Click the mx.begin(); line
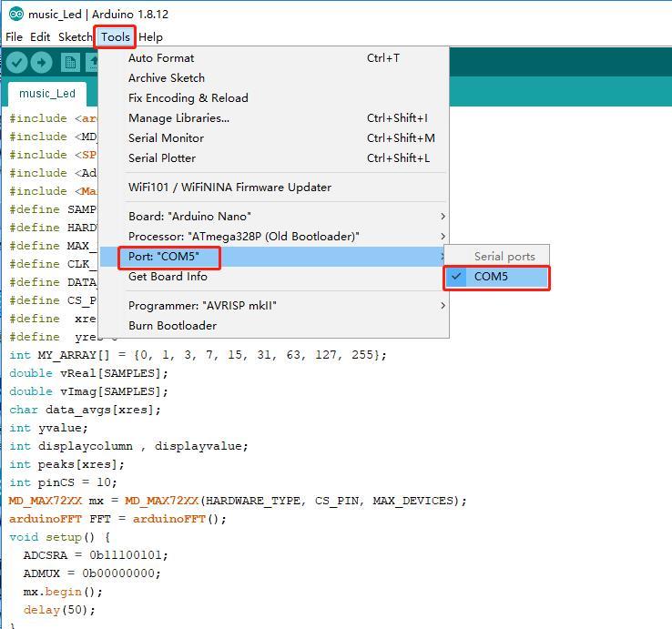Screen dimensions: 672x629 63,593
